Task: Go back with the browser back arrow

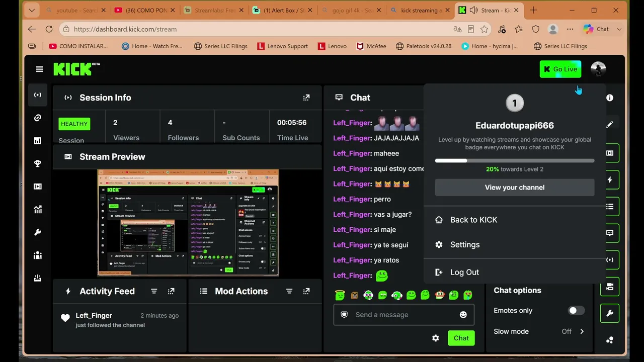Action: click(x=32, y=29)
